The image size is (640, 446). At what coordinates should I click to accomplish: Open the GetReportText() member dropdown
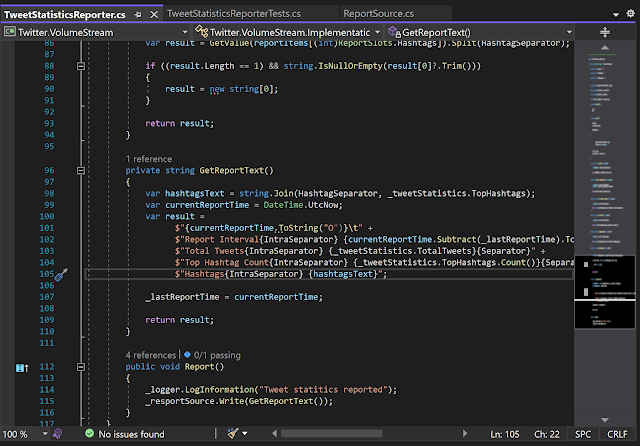(x=480, y=32)
